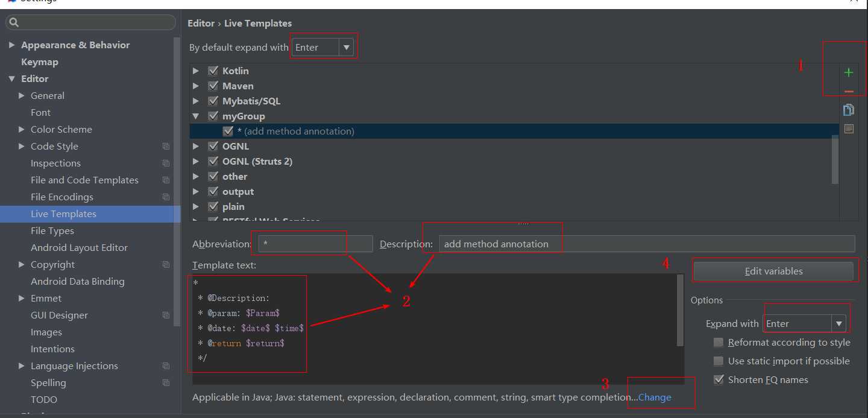The width and height of the screenshot is (868, 418).
Task: Expand the General settings node
Action: (22, 96)
